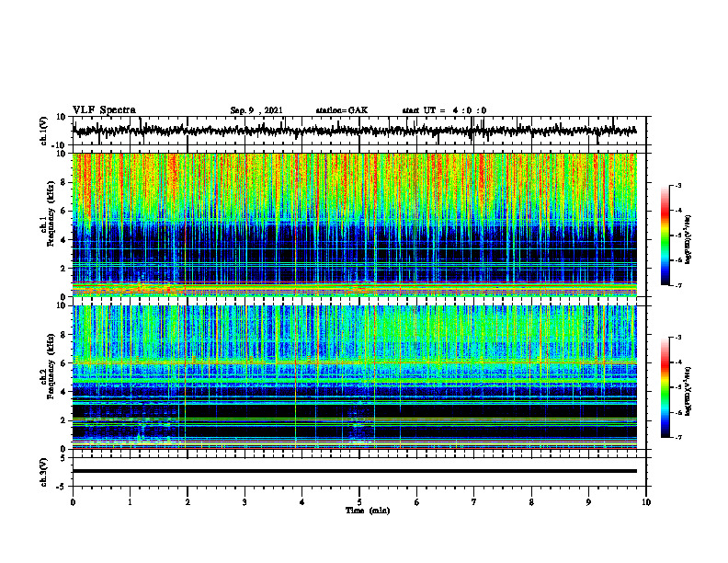Click the "ch.1(V)" waveform axis label
The image size is (728, 563).
44,131
